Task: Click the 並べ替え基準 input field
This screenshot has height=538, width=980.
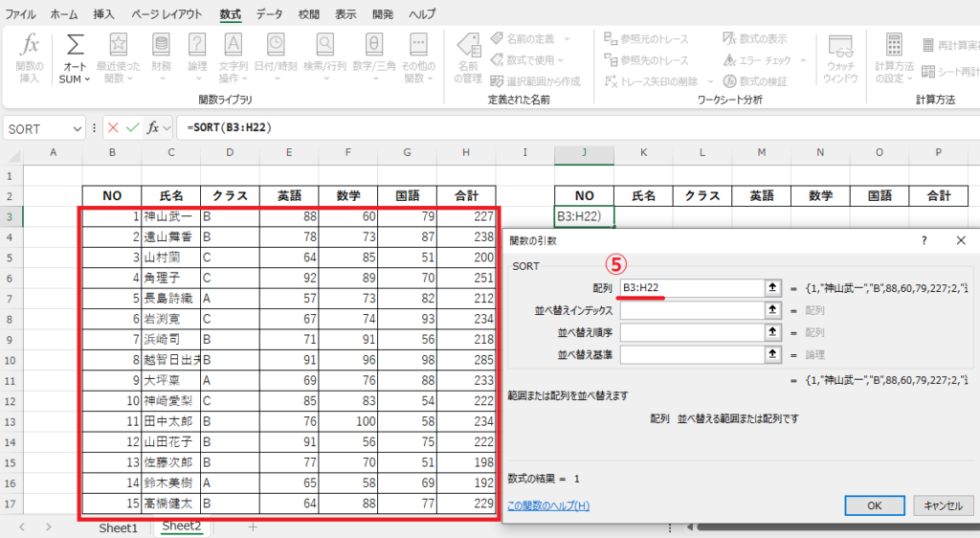Action: (x=691, y=354)
